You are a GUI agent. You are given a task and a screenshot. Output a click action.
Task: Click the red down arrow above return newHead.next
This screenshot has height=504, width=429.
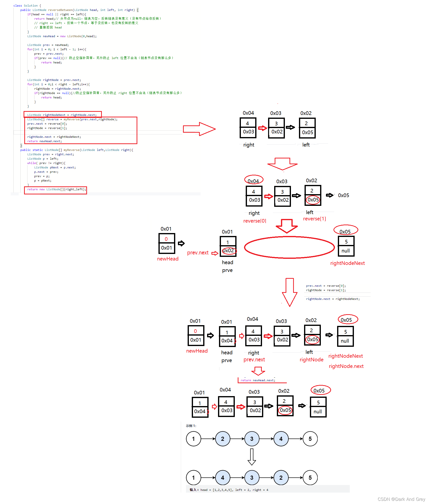point(258,371)
